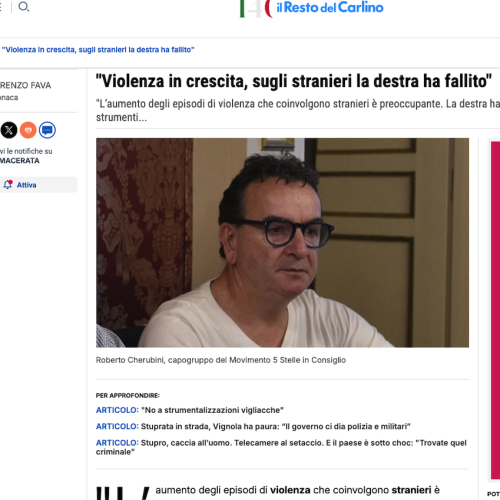Activate Macerata notifications with Attiva button
Image resolution: width=500 pixels, height=500 pixels.
click(39, 185)
